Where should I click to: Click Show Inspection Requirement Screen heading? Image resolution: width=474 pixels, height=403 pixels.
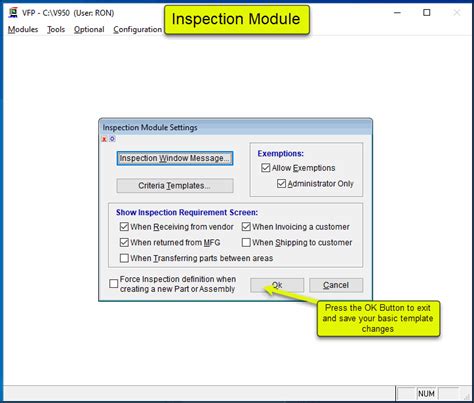coord(187,212)
